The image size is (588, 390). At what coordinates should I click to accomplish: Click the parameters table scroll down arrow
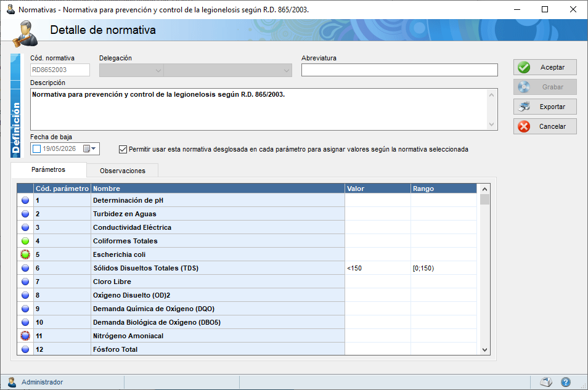tap(484, 350)
